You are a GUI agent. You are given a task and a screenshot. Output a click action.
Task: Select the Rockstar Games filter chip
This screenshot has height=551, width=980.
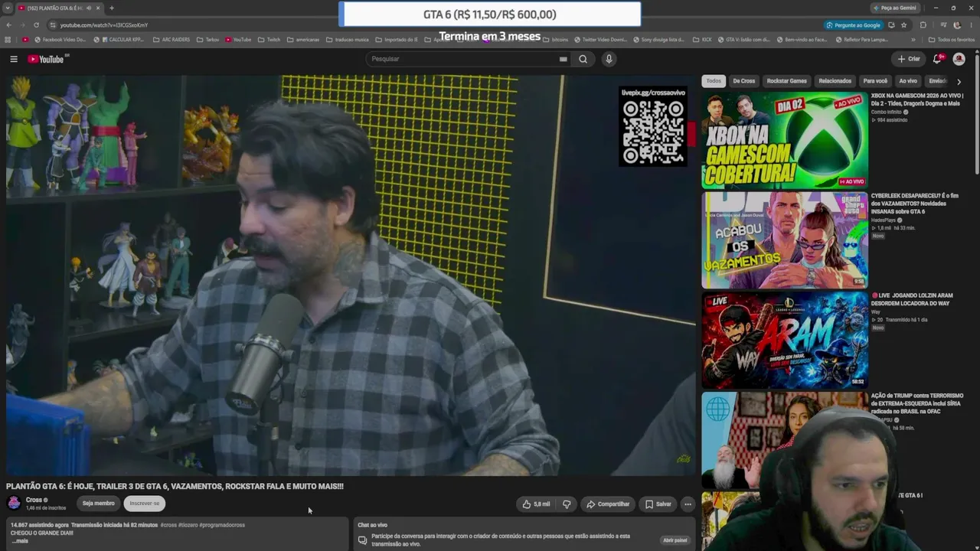pyautogui.click(x=786, y=81)
